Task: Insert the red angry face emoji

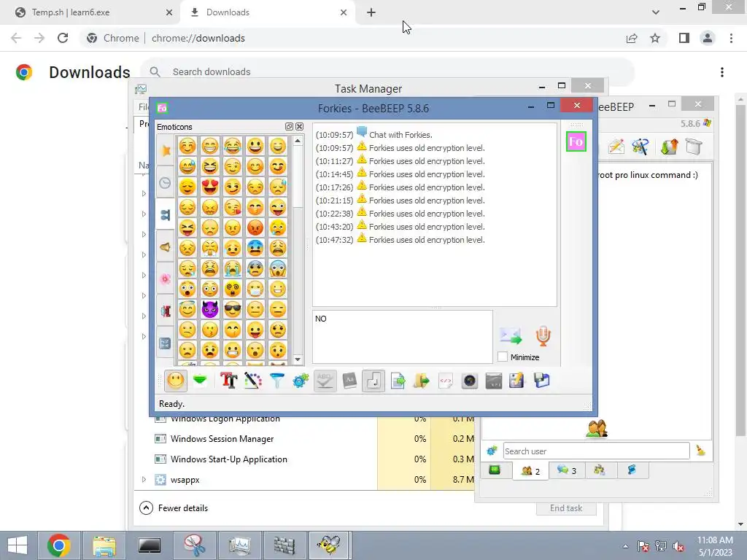Action: click(x=255, y=227)
